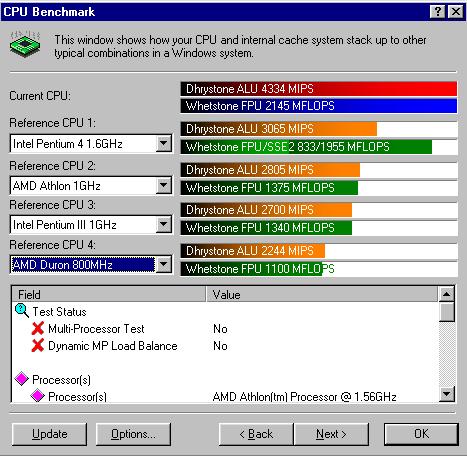This screenshot has width=467, height=456.
Task: Click the Reference CPU 2: label
Action: tap(52, 166)
